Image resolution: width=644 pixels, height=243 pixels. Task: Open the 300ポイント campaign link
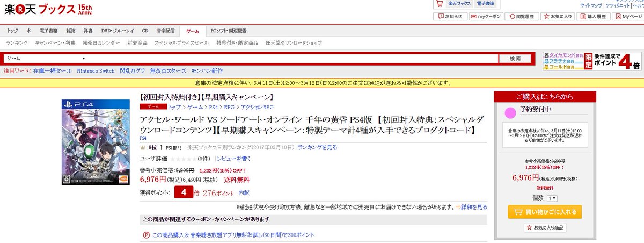[x=233, y=235]
